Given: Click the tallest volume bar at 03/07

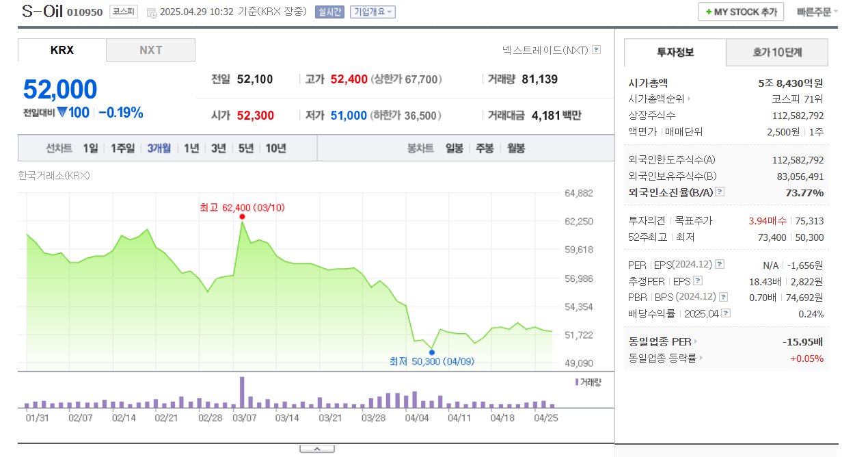Looking at the screenshot, I should [242, 392].
